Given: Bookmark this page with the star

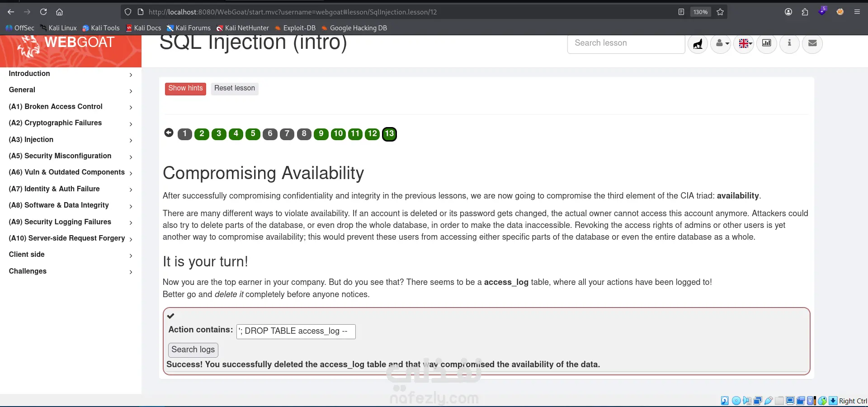Looking at the screenshot, I should tap(720, 12).
